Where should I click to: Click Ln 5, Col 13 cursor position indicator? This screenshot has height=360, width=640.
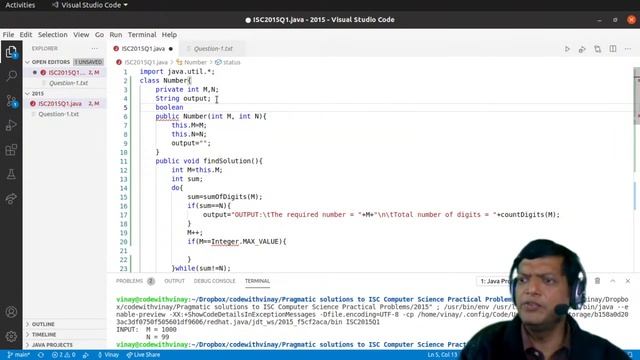pyautogui.click(x=442, y=355)
